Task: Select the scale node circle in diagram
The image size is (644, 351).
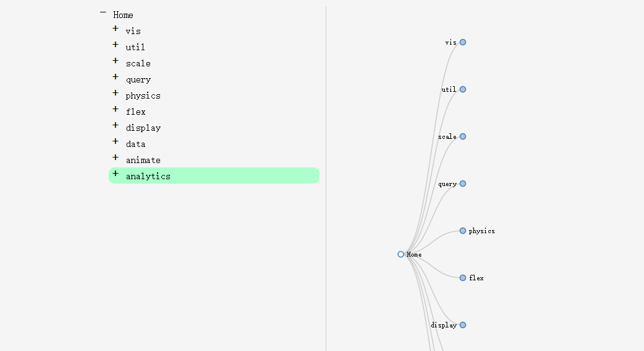Action: [463, 136]
